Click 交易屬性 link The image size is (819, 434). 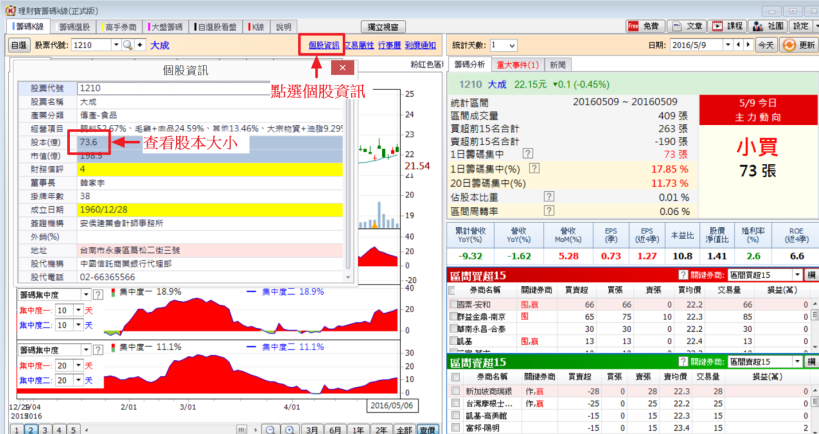pyautogui.click(x=359, y=45)
